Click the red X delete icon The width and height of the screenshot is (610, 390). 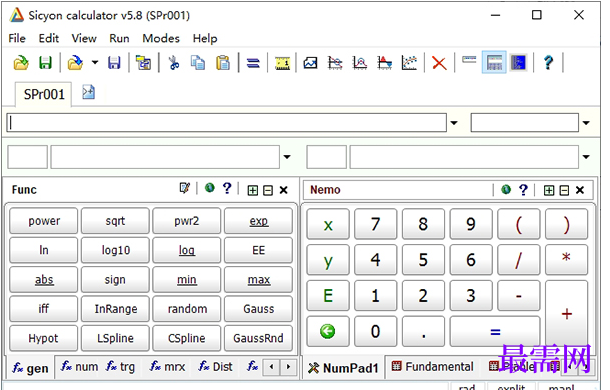pyautogui.click(x=439, y=63)
